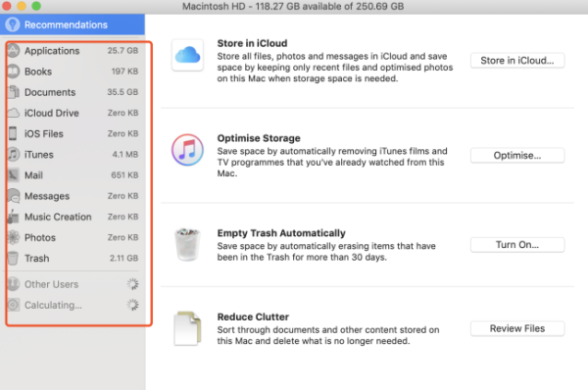Click the Books icon in sidebar
This screenshot has width=588, height=390.
(x=13, y=72)
